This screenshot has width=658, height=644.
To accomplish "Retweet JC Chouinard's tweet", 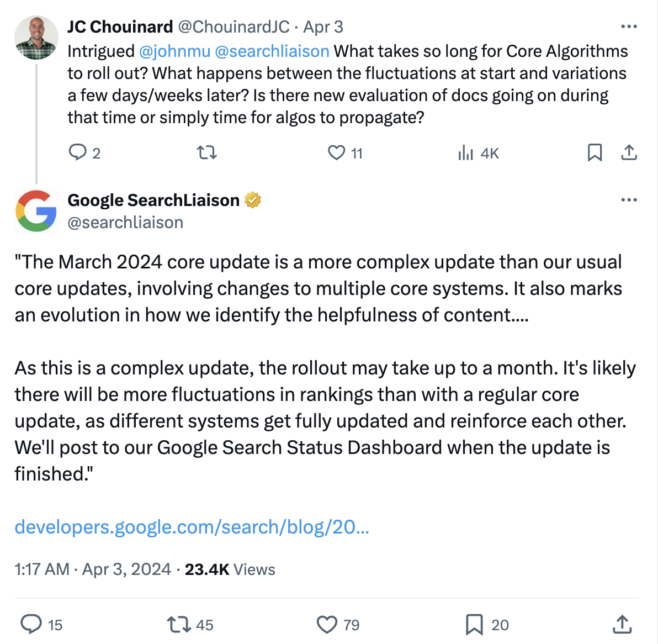I will [207, 152].
